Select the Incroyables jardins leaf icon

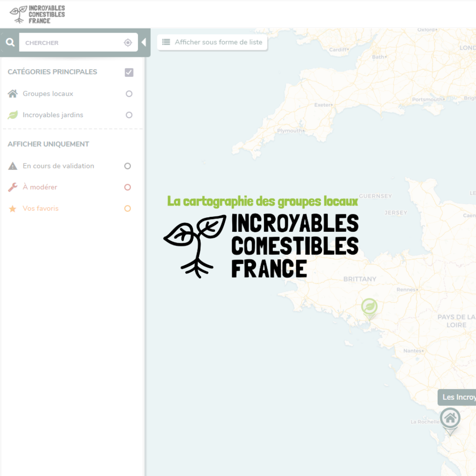pos(13,115)
